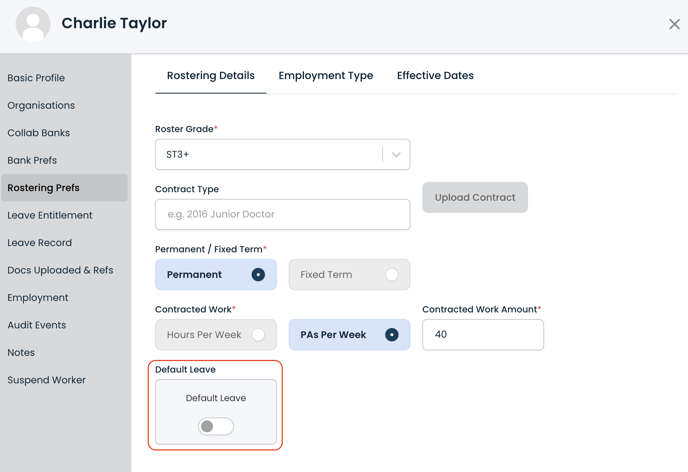The height and width of the screenshot is (472, 688).
Task: Select PAs Per Week option
Action: point(349,335)
